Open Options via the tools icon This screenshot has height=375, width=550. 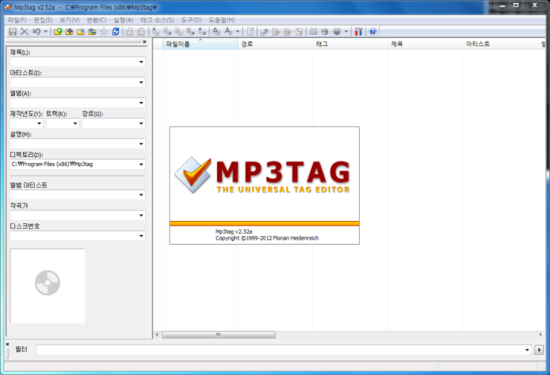point(358,32)
